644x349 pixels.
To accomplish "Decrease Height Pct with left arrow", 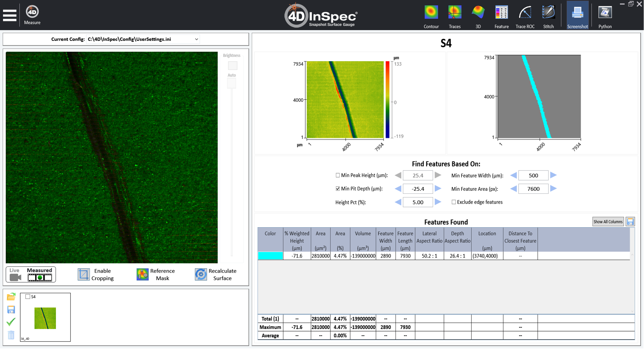I will pyautogui.click(x=398, y=202).
